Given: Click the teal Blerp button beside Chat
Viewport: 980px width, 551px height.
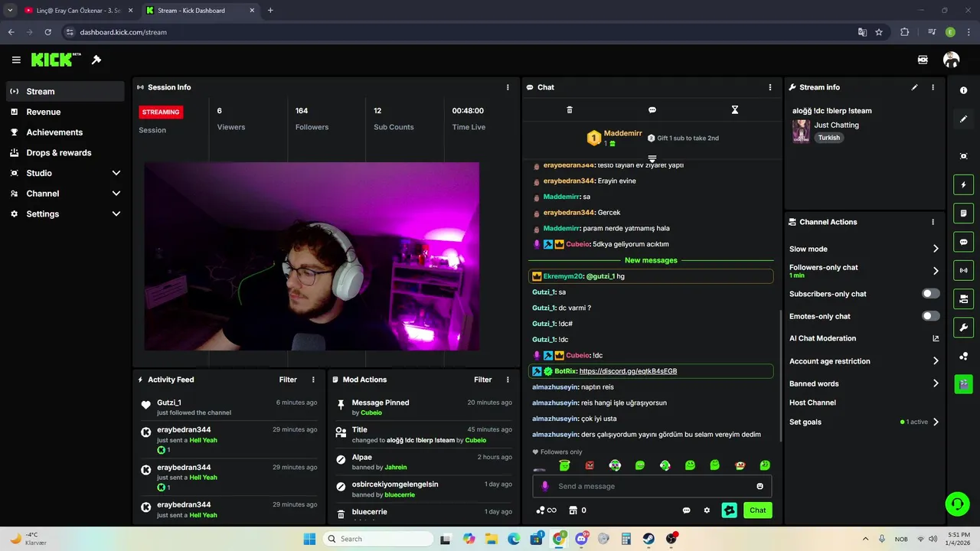Looking at the screenshot, I should (729, 510).
